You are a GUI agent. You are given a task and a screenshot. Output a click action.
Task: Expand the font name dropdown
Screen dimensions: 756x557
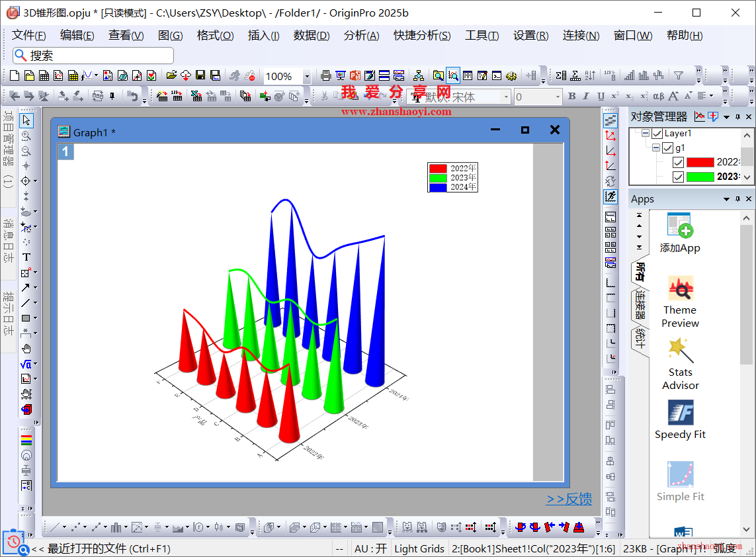tap(507, 97)
